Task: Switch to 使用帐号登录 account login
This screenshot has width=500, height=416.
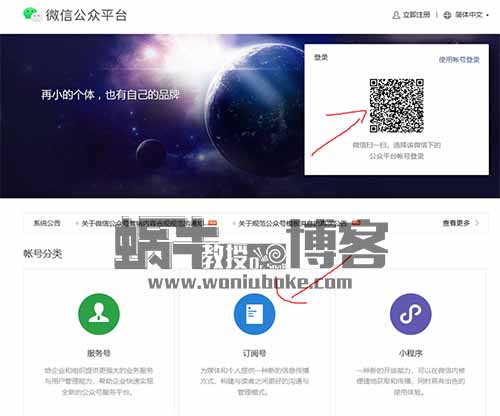Action: [459, 59]
